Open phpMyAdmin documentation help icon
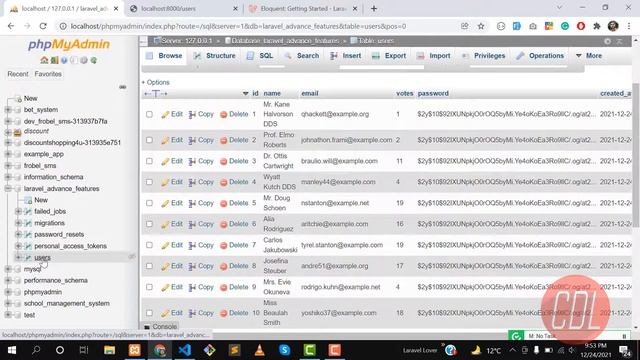 point(64,60)
